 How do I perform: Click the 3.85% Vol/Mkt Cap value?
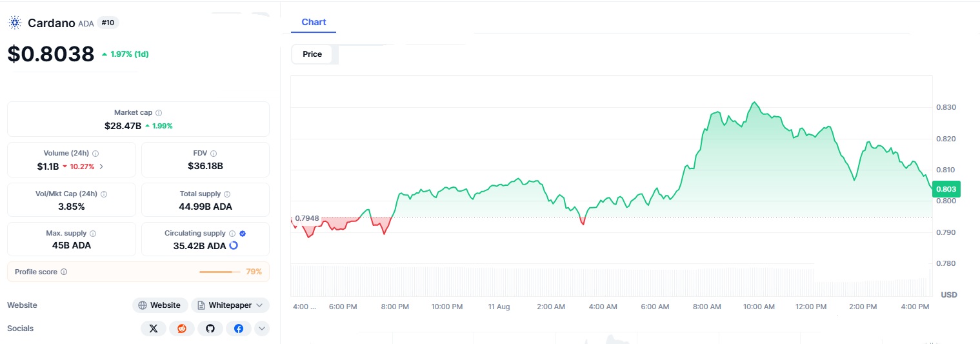click(71, 207)
